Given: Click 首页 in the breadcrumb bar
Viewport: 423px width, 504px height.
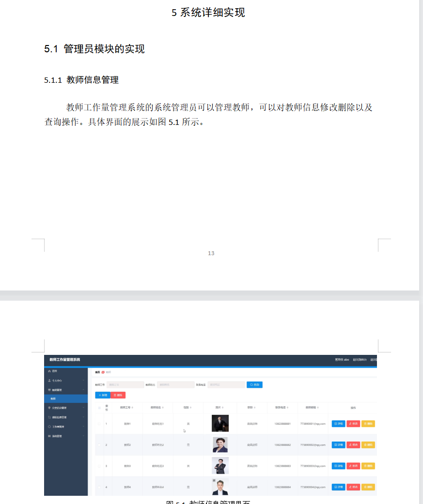Looking at the screenshot, I should point(97,372).
